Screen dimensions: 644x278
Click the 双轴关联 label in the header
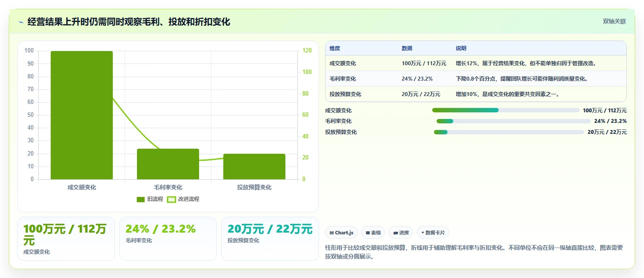point(614,21)
